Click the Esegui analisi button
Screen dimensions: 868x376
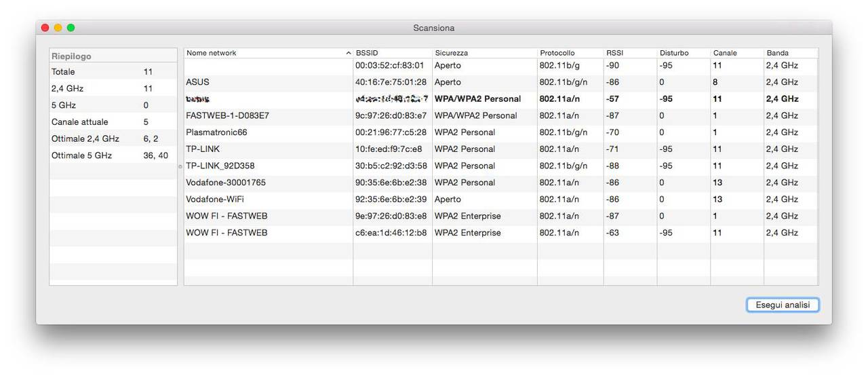click(x=783, y=305)
